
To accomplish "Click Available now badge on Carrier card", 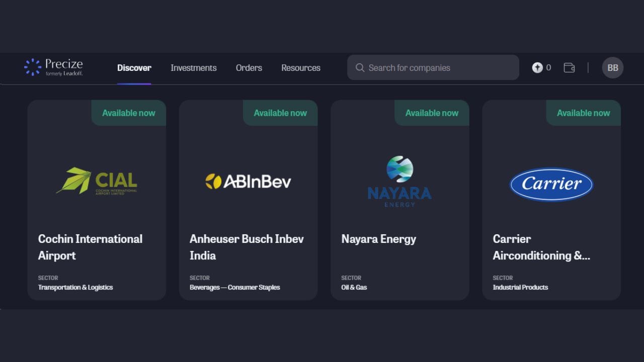I will (583, 113).
